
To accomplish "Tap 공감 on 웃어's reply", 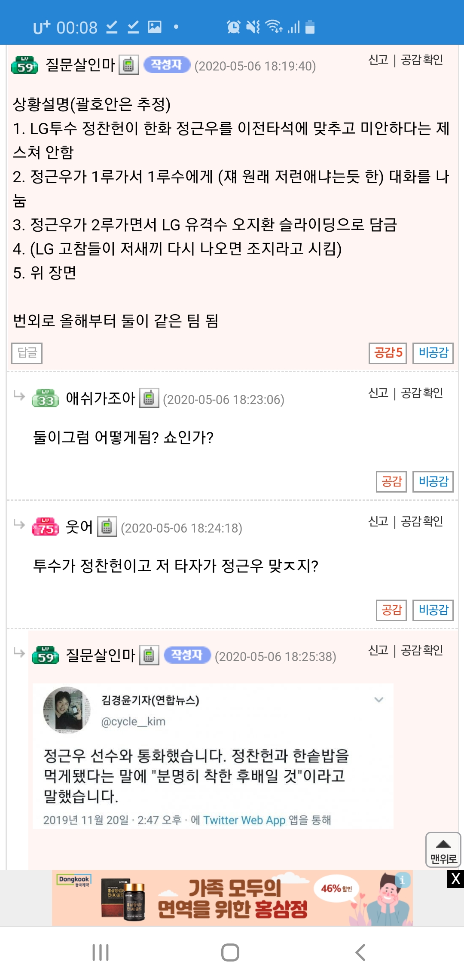I will pos(391,610).
